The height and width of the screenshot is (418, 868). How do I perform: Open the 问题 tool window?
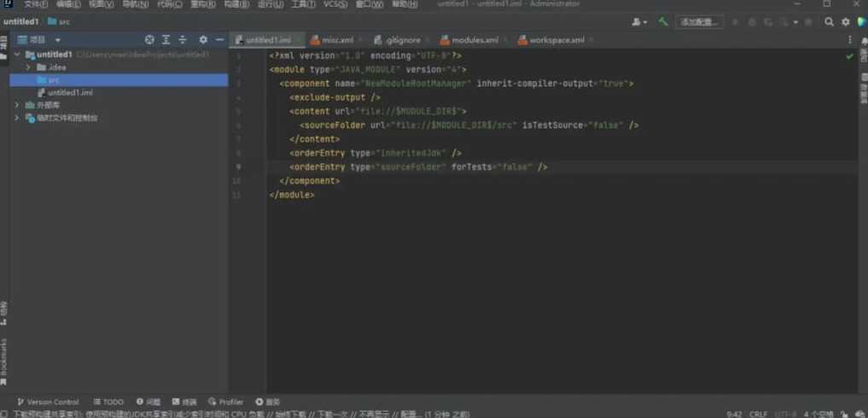(x=149, y=402)
